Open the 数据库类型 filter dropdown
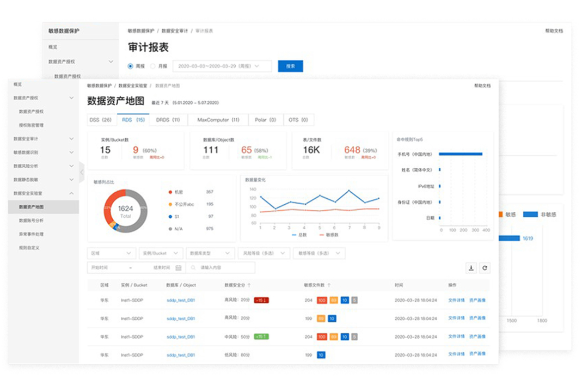 [x=210, y=253]
